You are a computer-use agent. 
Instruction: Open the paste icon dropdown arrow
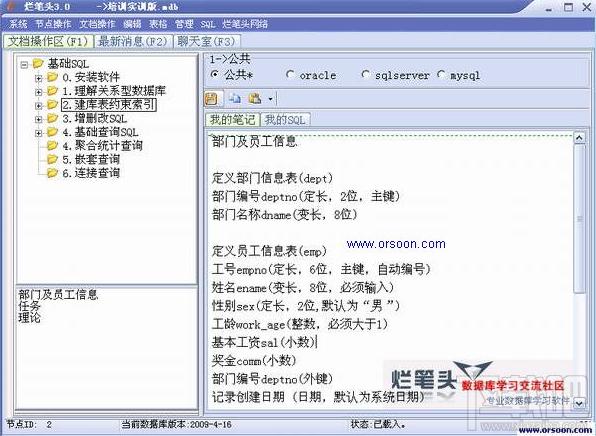click(x=270, y=99)
